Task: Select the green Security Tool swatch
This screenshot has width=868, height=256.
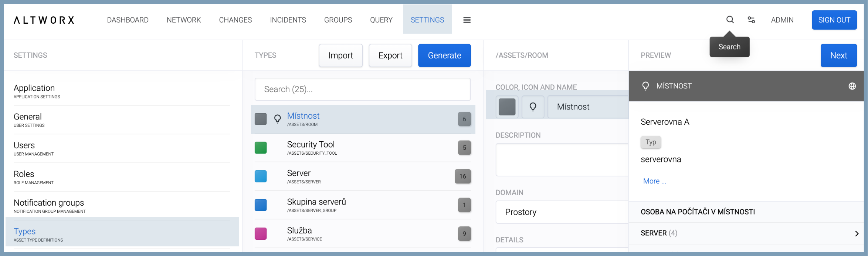Action: coord(261,148)
